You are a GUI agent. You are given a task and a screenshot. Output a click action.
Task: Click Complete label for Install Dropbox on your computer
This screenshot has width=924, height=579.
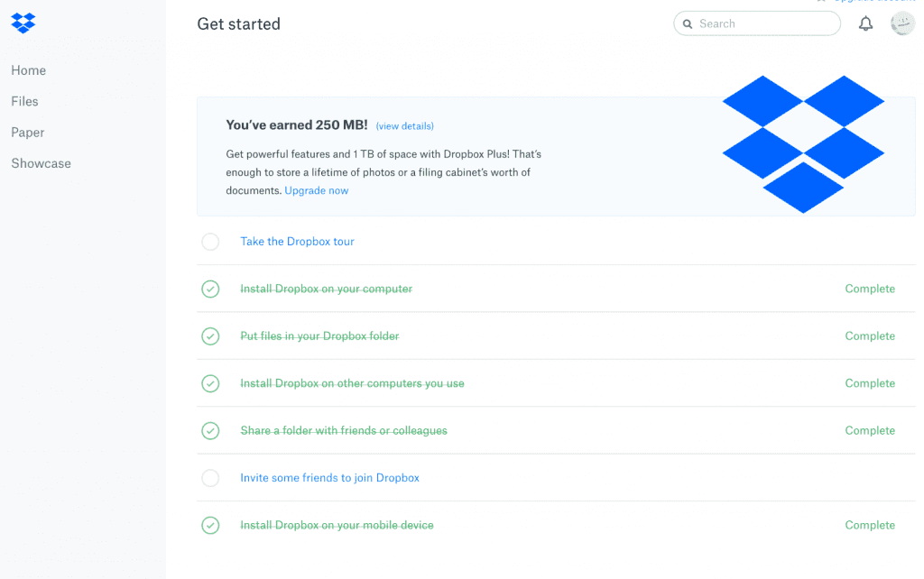pos(870,289)
